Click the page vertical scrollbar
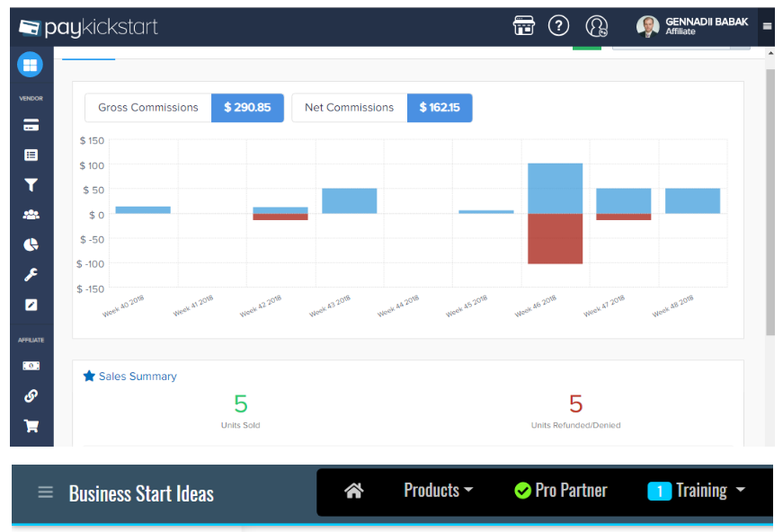783x532 pixels. pos(770,202)
